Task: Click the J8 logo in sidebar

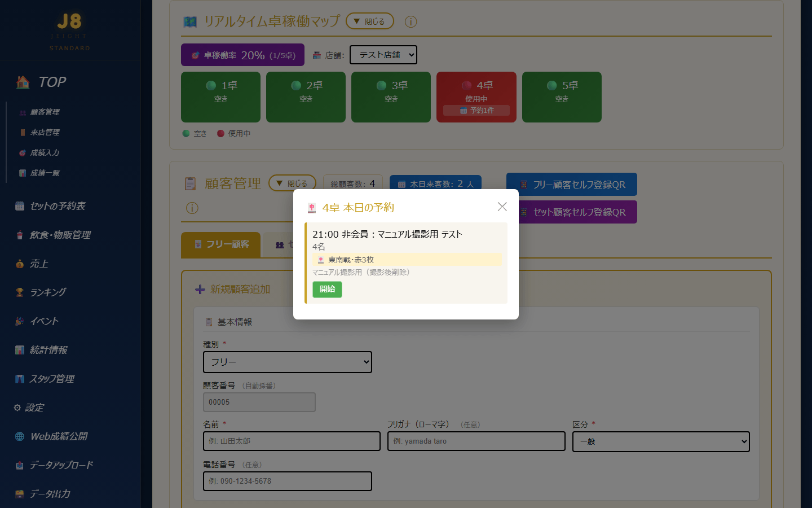Action: coord(69,21)
